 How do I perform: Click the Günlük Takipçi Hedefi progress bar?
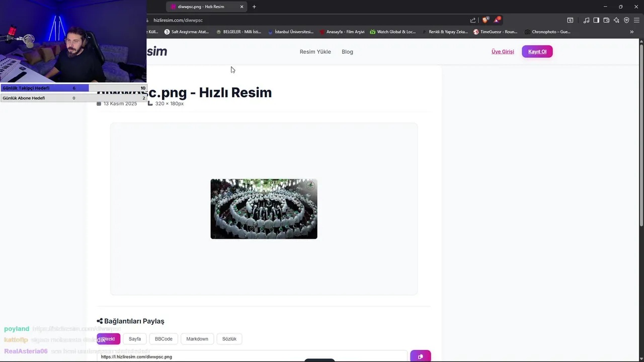(x=73, y=88)
